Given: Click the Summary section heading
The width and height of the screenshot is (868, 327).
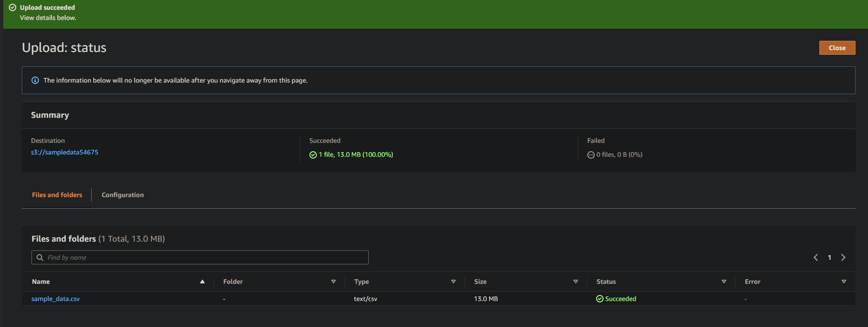Looking at the screenshot, I should [50, 115].
